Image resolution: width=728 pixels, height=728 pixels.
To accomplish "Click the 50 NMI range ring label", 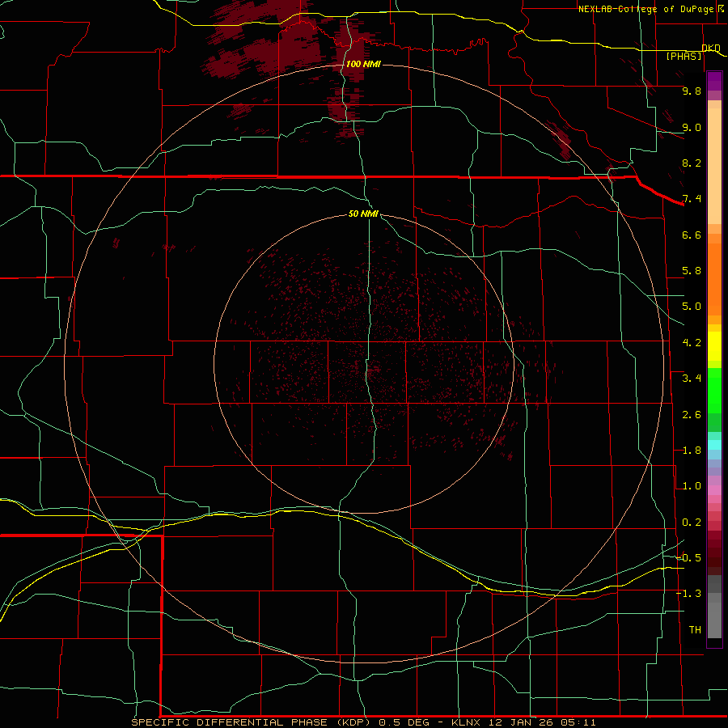I will click(x=363, y=214).
